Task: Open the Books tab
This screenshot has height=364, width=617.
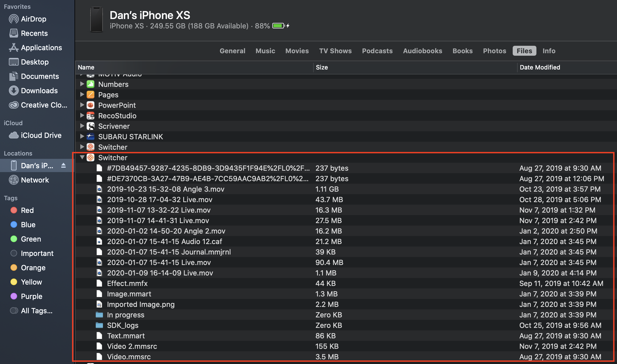Action: 462,51
